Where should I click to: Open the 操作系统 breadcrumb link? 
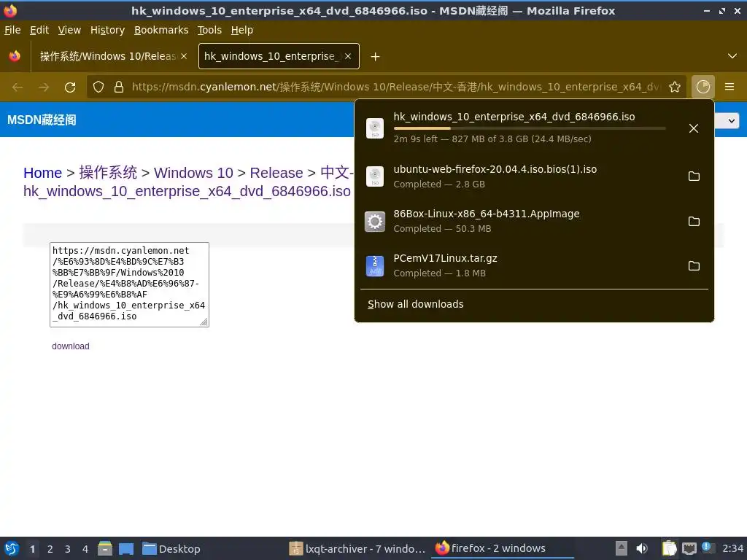coord(108,172)
